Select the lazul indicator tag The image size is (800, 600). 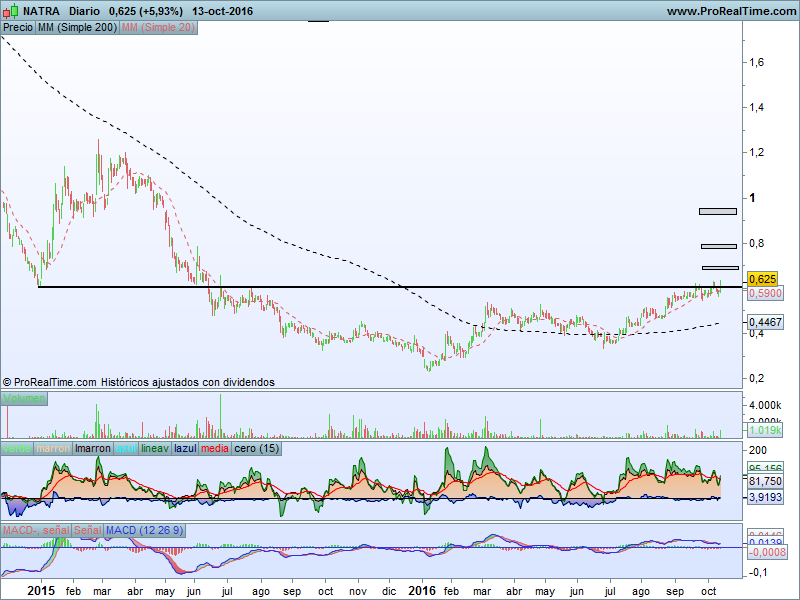point(186,449)
